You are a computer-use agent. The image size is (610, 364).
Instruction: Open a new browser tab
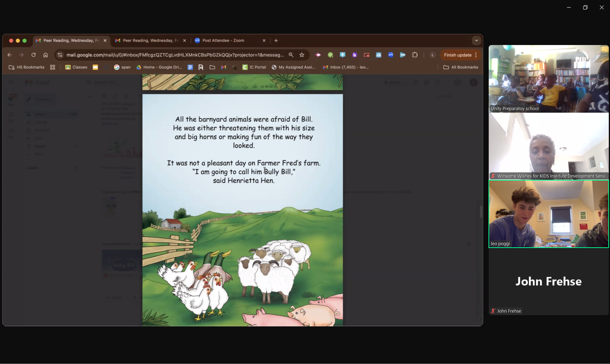coord(276,40)
